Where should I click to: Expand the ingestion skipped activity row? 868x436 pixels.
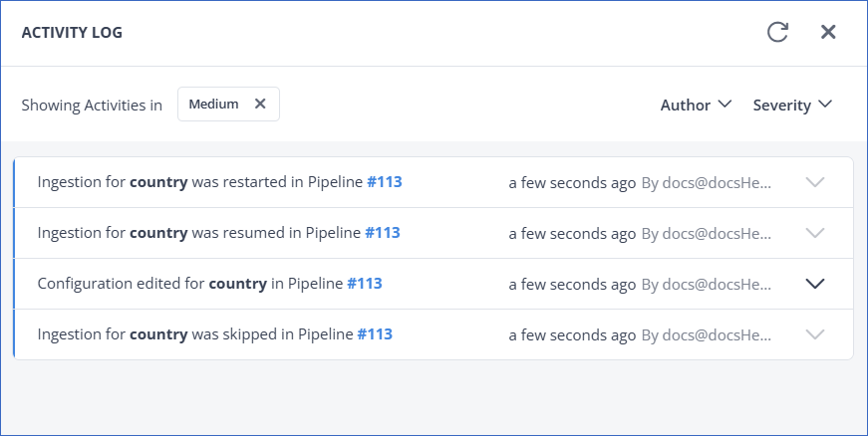(815, 334)
